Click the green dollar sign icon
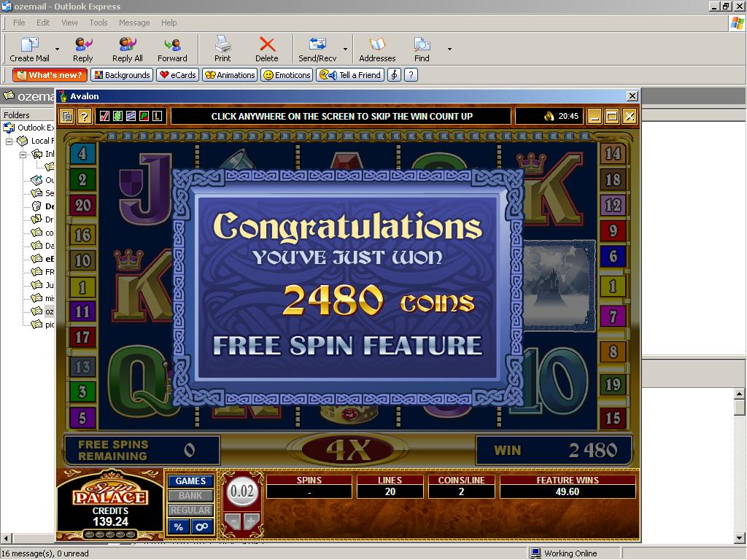This screenshot has width=747, height=560. coord(118,116)
